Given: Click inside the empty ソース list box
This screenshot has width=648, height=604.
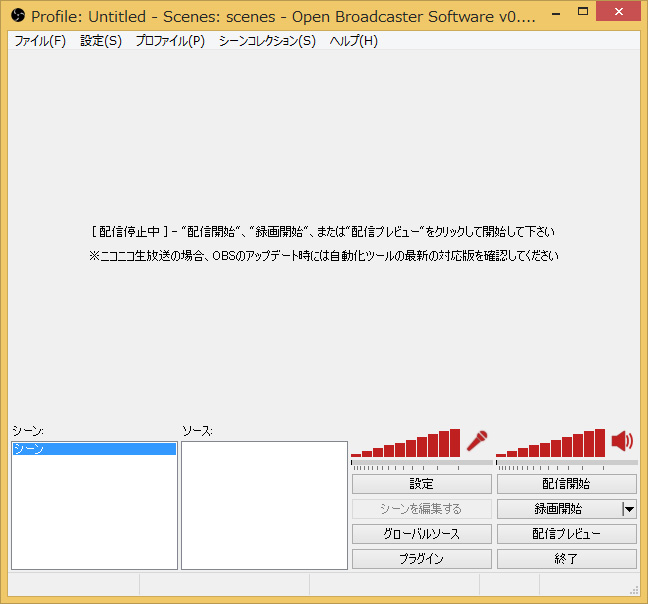Looking at the screenshot, I should click(x=264, y=505).
